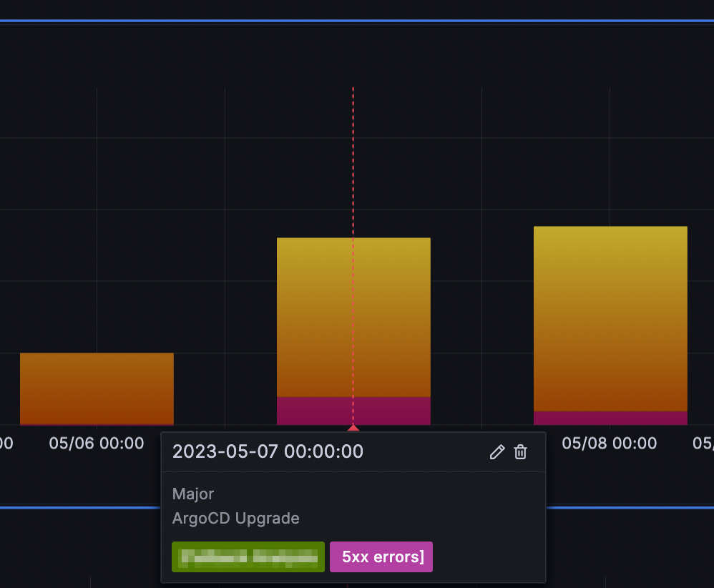Delete the annotation using the trash icon
The image size is (714, 588).
[520, 452]
